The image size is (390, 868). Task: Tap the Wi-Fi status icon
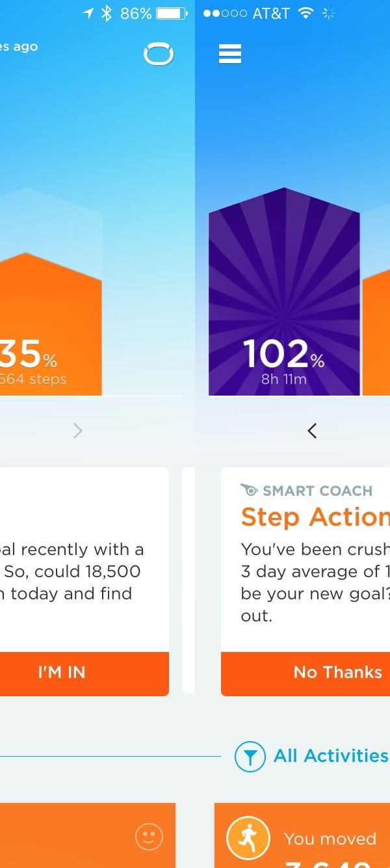click(305, 14)
